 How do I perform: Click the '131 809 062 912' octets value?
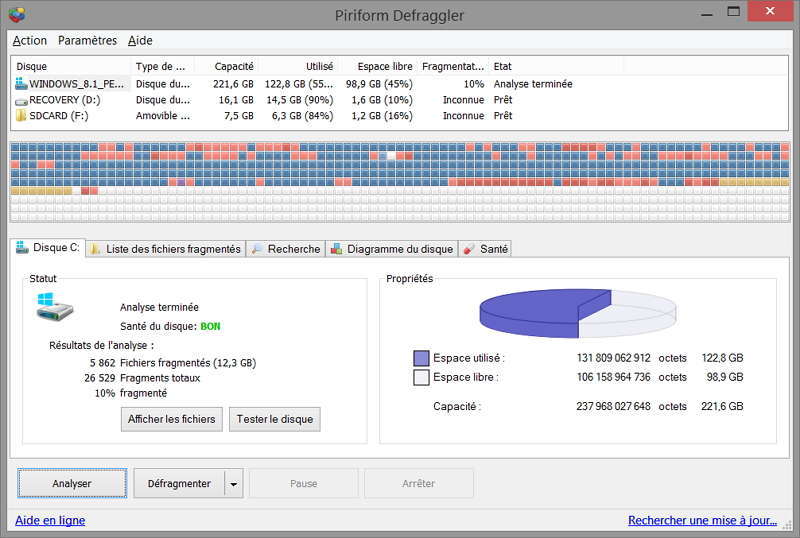click(x=613, y=358)
